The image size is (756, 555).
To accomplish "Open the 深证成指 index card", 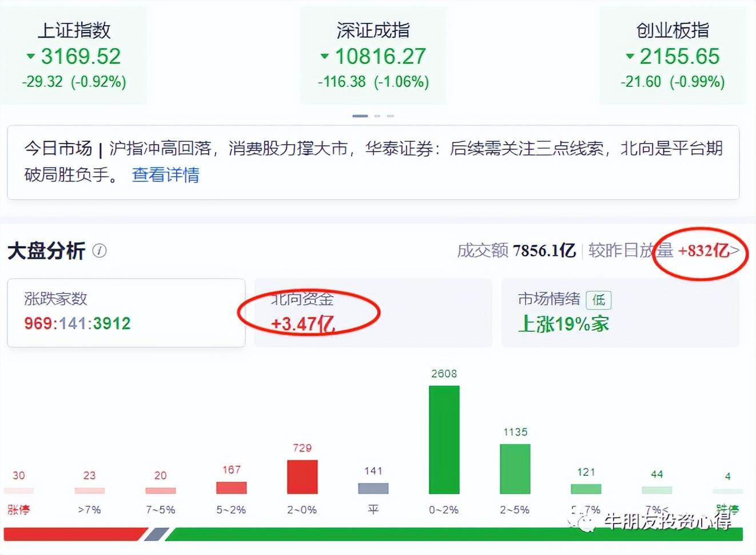I will (x=373, y=55).
